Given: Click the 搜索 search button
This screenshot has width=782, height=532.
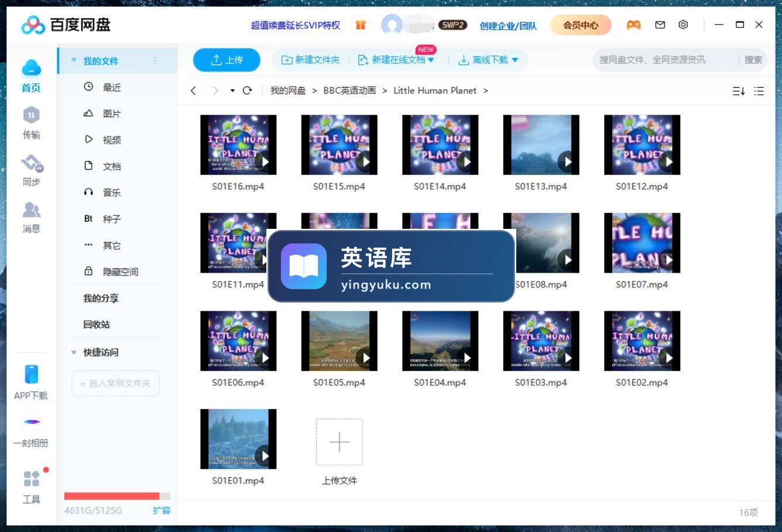Looking at the screenshot, I should pyautogui.click(x=753, y=60).
